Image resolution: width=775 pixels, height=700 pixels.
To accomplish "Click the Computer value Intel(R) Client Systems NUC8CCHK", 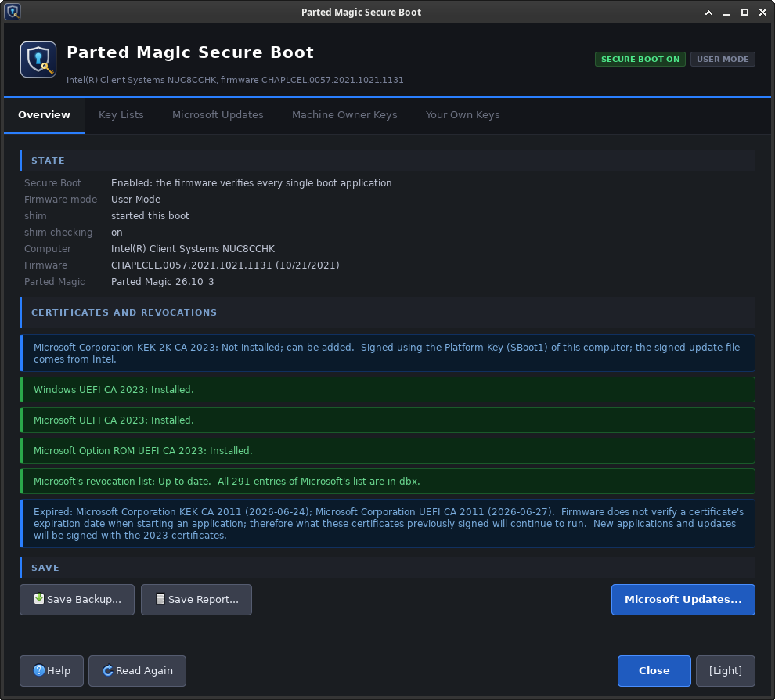I will 193,249.
